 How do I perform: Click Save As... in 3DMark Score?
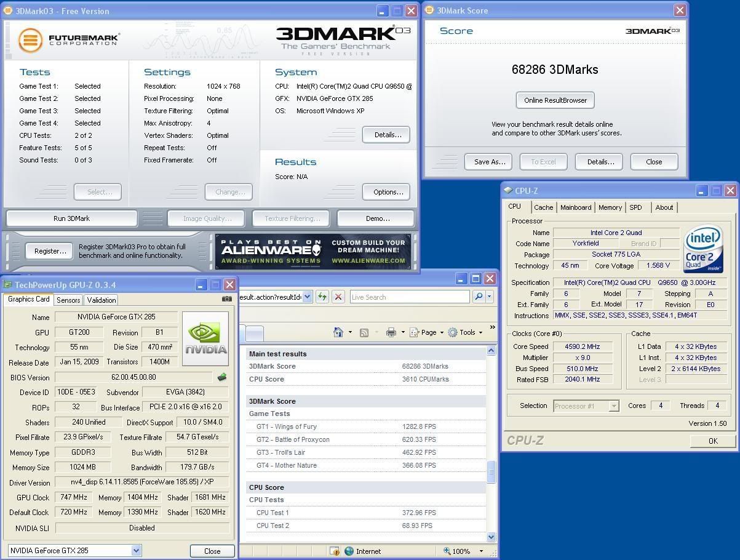490,162
